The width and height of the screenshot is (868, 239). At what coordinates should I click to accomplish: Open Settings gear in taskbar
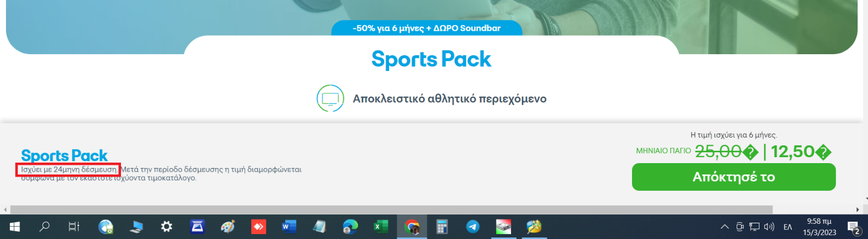(x=167, y=227)
